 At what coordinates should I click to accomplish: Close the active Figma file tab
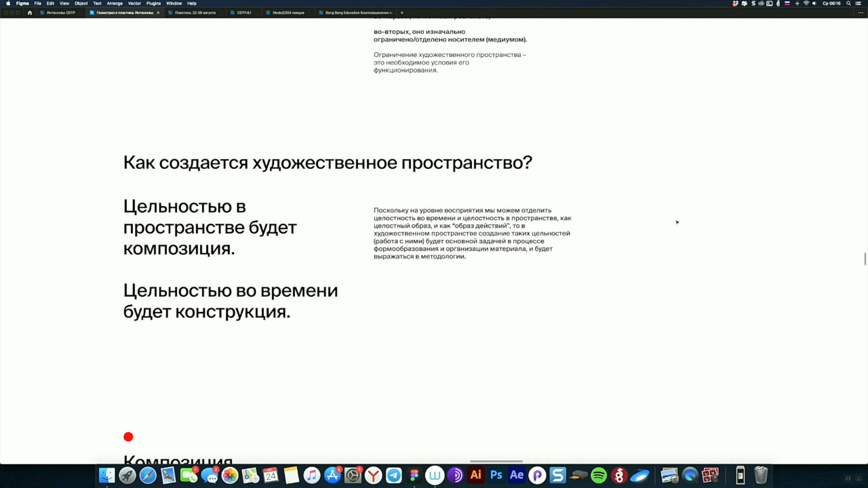click(158, 13)
